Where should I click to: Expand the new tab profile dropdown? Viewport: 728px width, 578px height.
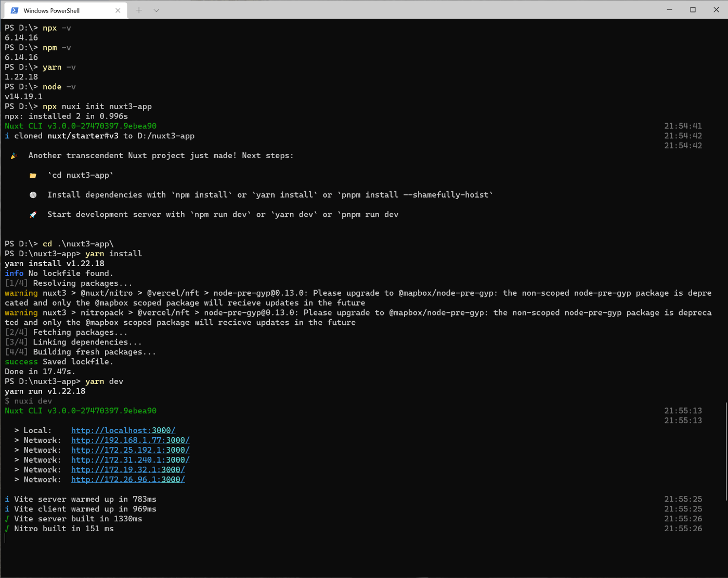tap(156, 10)
